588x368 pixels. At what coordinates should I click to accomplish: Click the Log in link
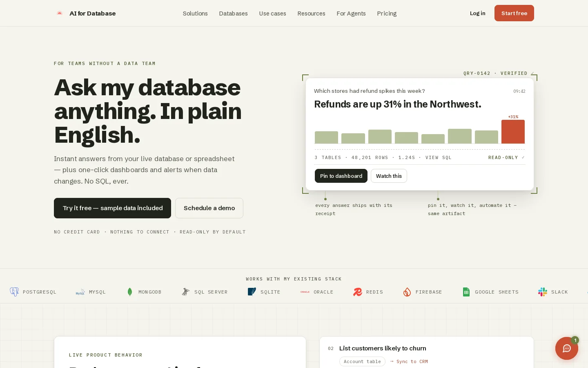pos(477,13)
